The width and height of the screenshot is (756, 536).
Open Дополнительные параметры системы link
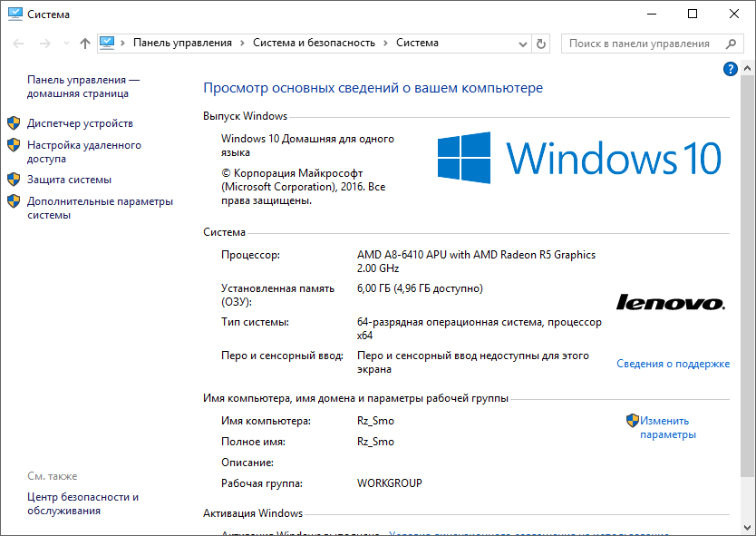(x=100, y=208)
